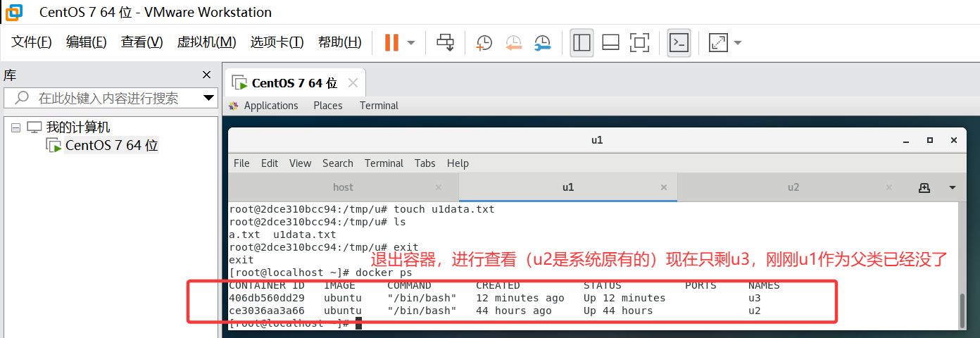This screenshot has width=980, height=338.
Task: Open the snapshot manager
Action: pos(542,42)
